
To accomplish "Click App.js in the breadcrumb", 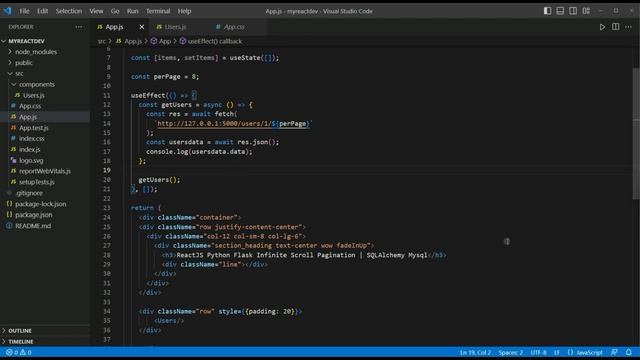I will pos(133,41).
